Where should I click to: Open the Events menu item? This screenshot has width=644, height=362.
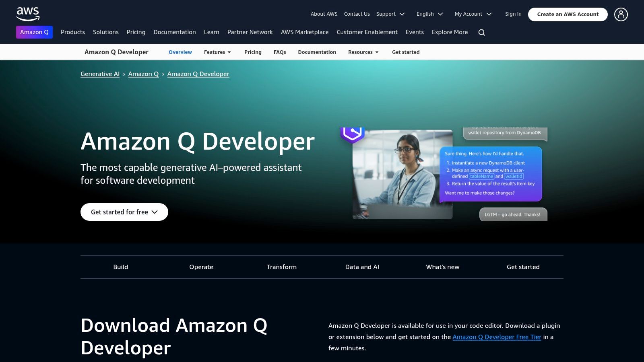coord(415,32)
